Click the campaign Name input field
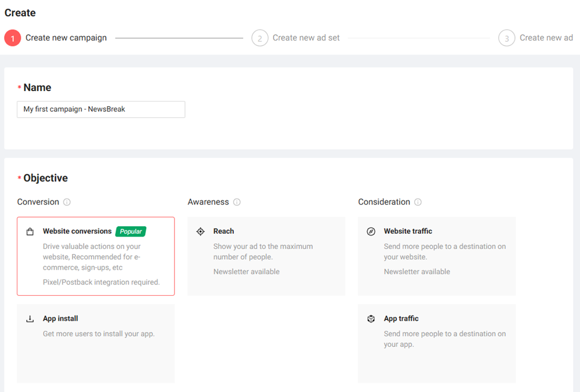This screenshot has width=580, height=392. point(101,109)
